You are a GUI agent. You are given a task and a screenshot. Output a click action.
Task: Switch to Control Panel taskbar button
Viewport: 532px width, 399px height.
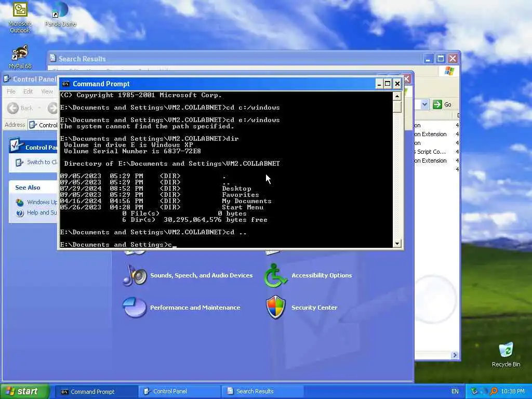click(179, 392)
